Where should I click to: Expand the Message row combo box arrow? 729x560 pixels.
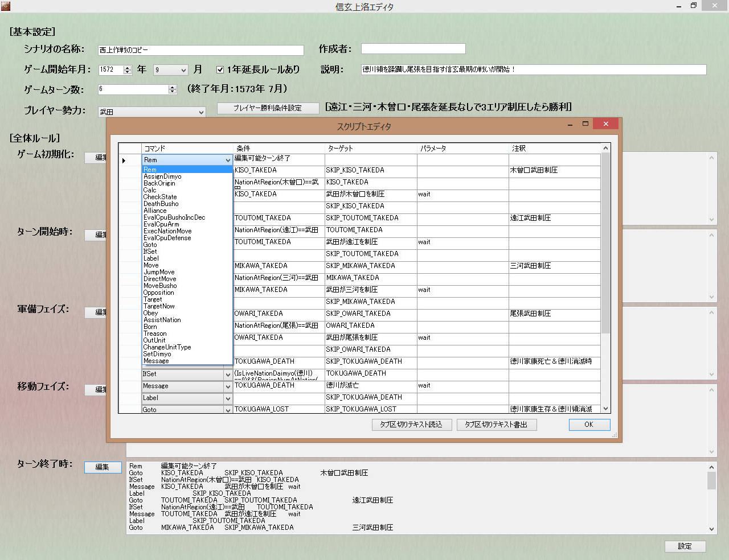pyautogui.click(x=228, y=386)
